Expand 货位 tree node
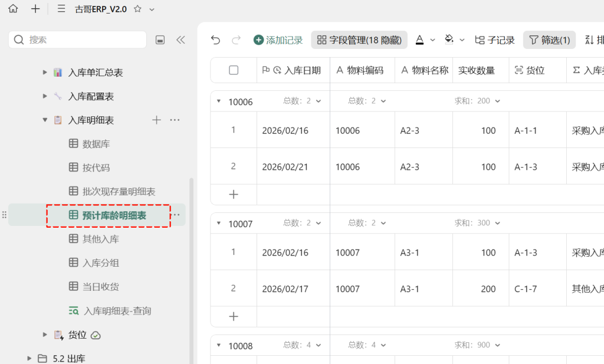 [45, 335]
